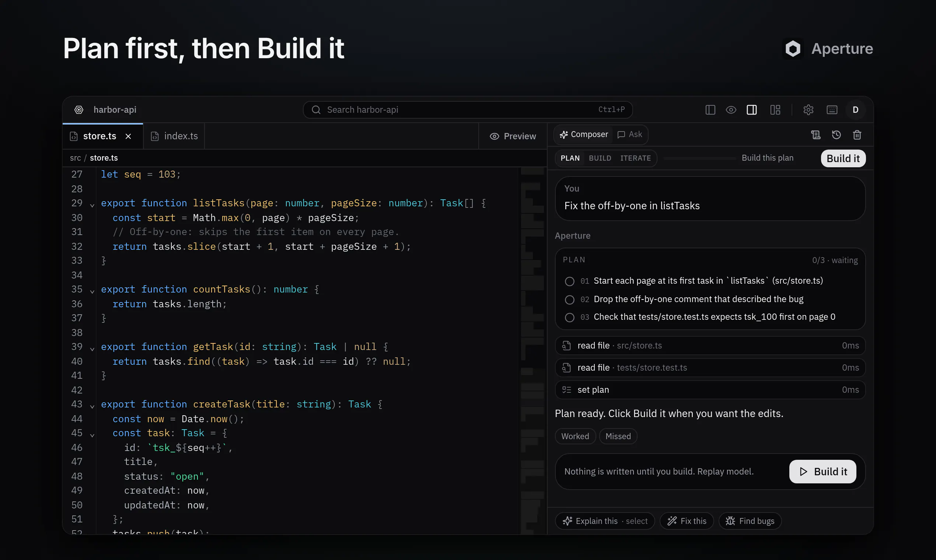Toggle the right side panel layout icon
This screenshot has height=560, width=936.
pyautogui.click(x=752, y=110)
